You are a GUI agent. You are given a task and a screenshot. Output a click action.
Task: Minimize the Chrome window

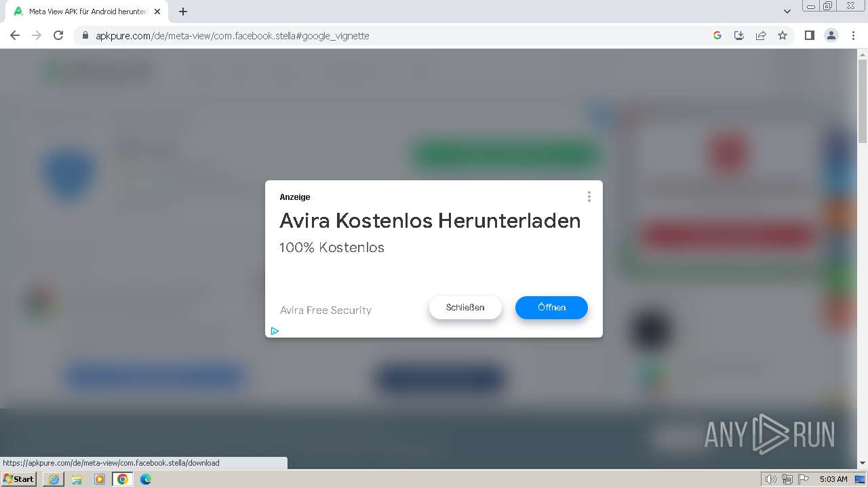[x=811, y=6]
